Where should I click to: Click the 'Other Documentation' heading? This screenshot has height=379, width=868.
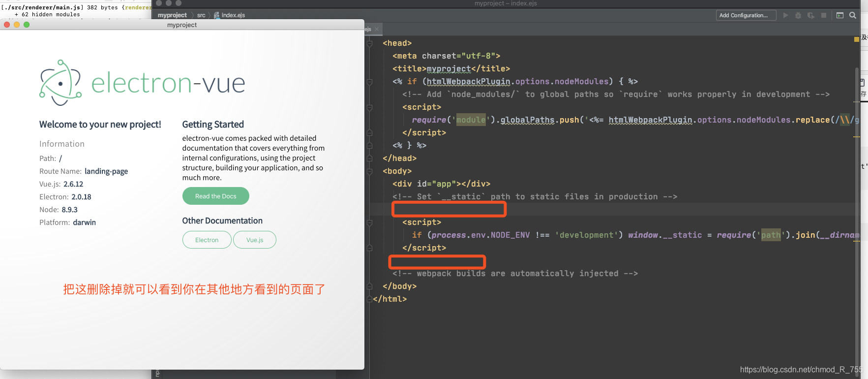(x=222, y=221)
